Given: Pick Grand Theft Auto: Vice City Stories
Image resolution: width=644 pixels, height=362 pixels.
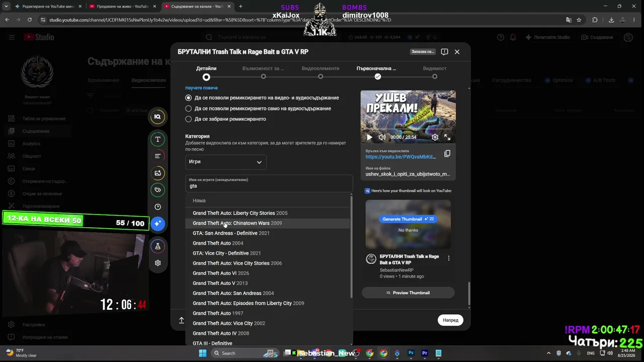Looking at the screenshot, I should pos(268,263).
